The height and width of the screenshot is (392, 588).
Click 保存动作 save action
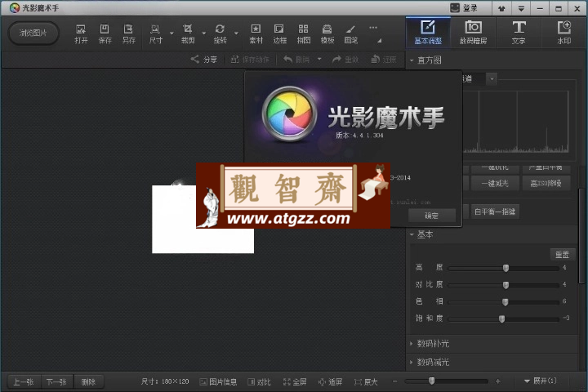coord(250,60)
